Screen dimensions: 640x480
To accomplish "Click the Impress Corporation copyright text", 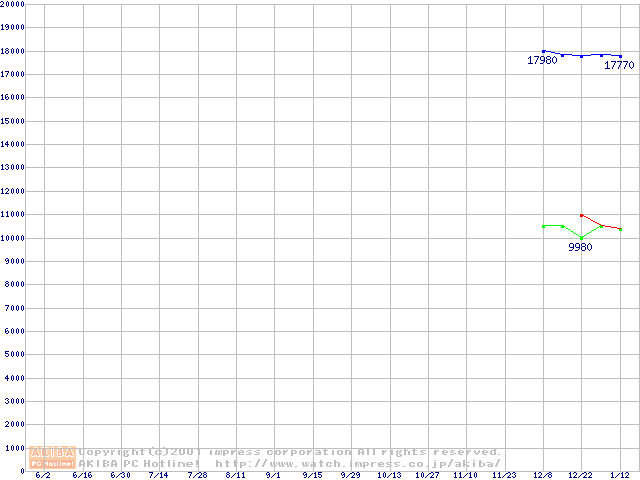I will point(290,452).
